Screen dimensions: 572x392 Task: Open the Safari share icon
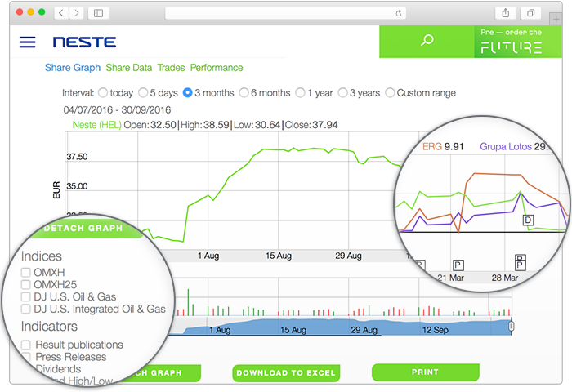tap(506, 13)
